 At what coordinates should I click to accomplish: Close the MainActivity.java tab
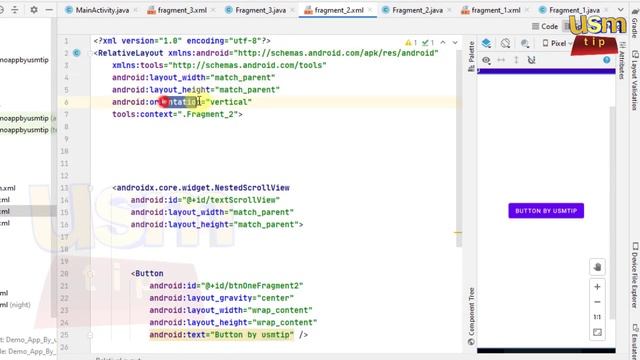coord(135,10)
